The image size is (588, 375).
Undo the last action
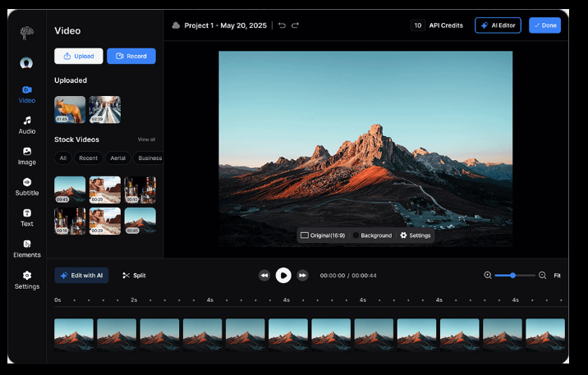pos(282,25)
